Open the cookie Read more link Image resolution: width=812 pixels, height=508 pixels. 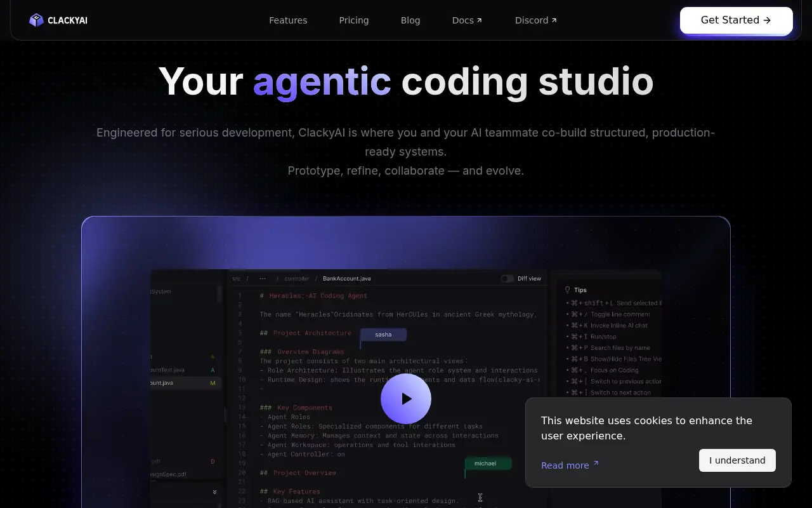coord(565,465)
